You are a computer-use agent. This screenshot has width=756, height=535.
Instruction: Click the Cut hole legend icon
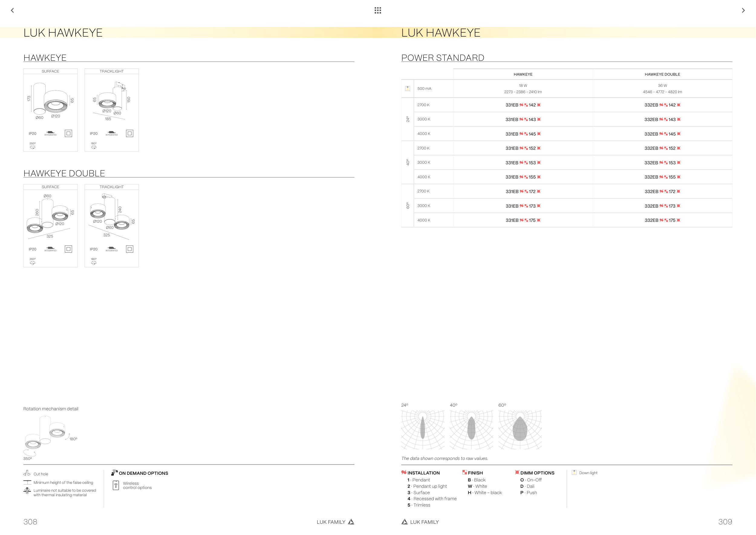pyautogui.click(x=27, y=473)
